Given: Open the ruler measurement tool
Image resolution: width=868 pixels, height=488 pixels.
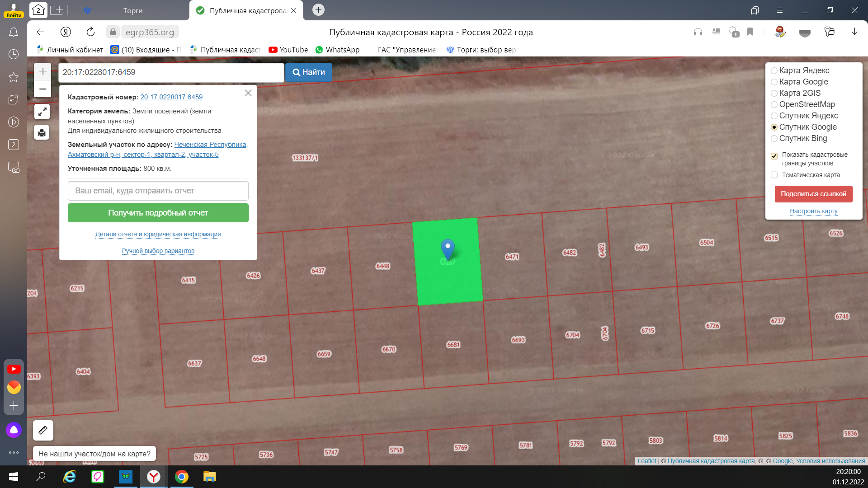Looking at the screenshot, I should pos(43,430).
